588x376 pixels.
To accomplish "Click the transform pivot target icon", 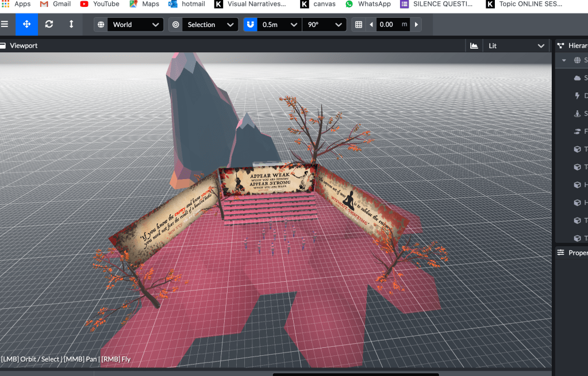I will (x=175, y=25).
